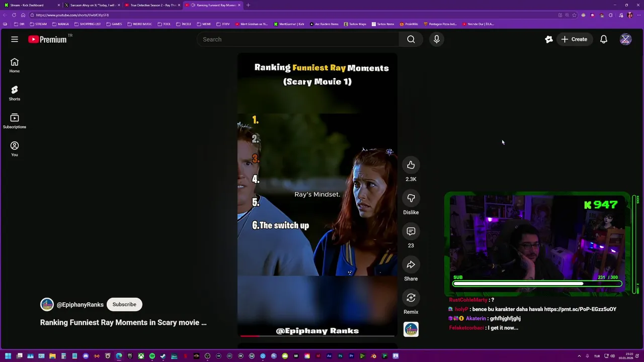Image resolution: width=644 pixels, height=362 pixels.
Task: Click the magnifier search button
Action: click(411, 39)
